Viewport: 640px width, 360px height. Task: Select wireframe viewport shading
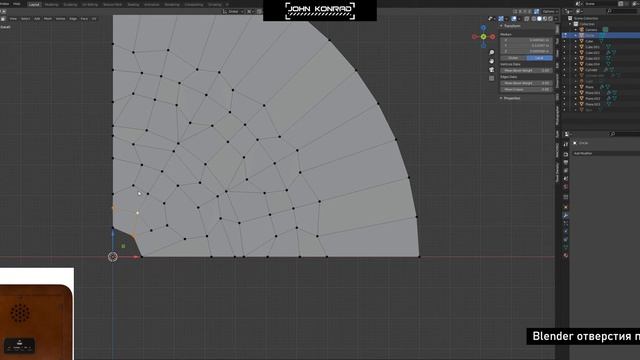click(534, 19)
